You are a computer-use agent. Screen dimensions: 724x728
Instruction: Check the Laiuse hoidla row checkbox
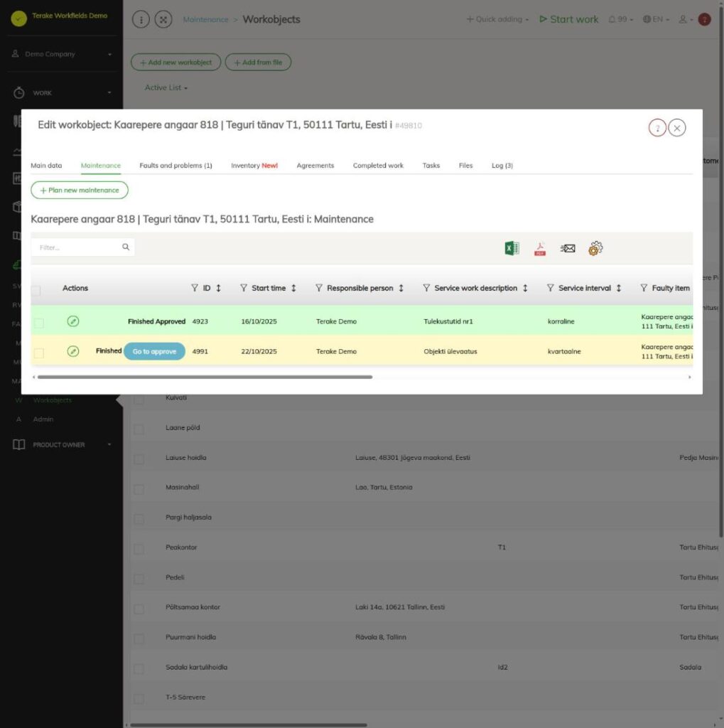pyautogui.click(x=139, y=459)
